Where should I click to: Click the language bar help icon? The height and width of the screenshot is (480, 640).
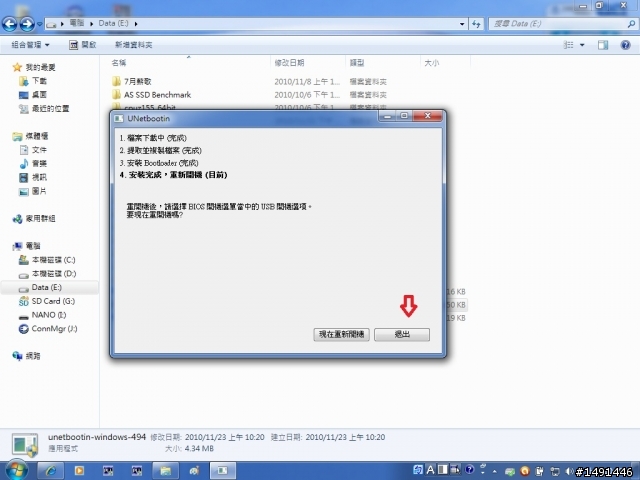(x=469, y=470)
